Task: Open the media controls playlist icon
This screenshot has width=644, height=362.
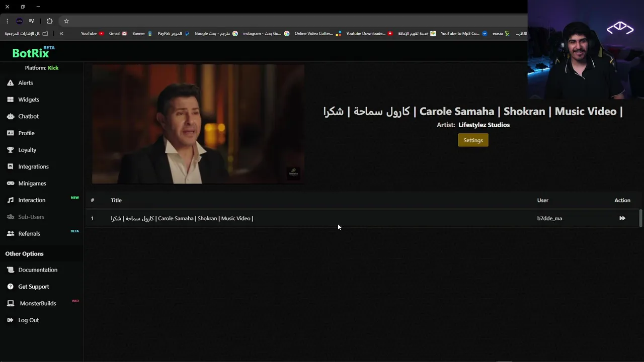Action: point(31,21)
